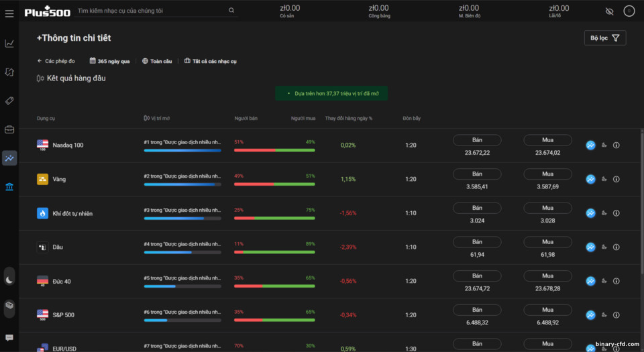Open the blue insights icon for Vàng
The image size is (644, 352).
(x=590, y=179)
